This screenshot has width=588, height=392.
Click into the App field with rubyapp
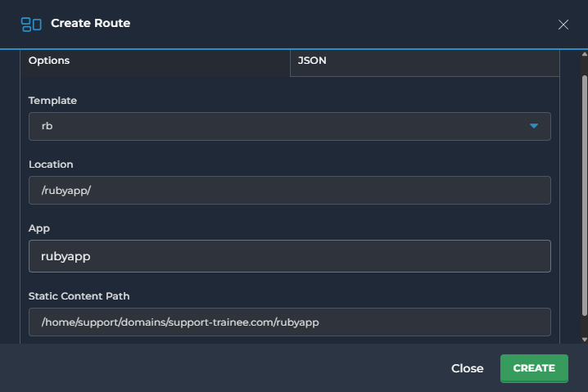pos(290,256)
